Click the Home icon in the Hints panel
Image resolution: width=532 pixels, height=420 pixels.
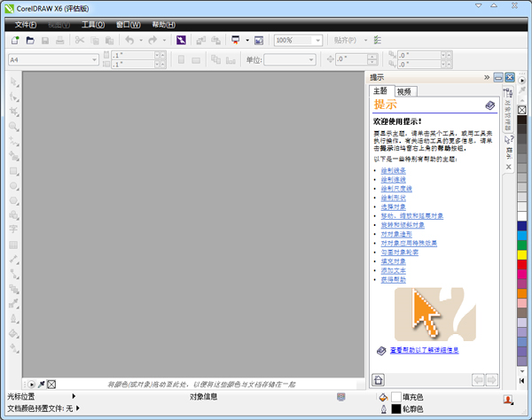[378, 379]
